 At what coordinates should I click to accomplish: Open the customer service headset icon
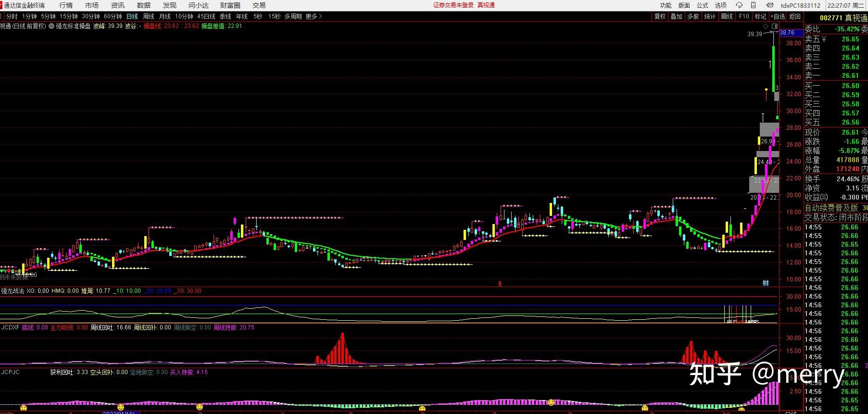click(739, 5)
